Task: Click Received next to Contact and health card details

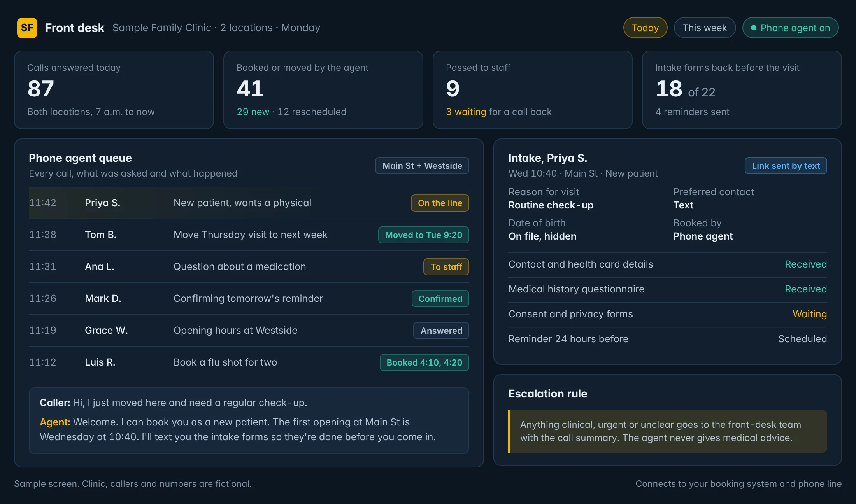Action: click(806, 264)
